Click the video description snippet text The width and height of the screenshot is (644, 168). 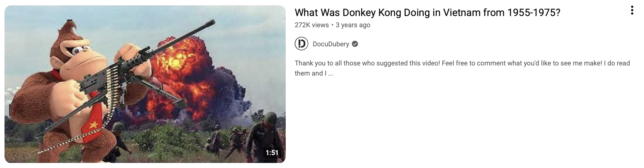coord(462,68)
